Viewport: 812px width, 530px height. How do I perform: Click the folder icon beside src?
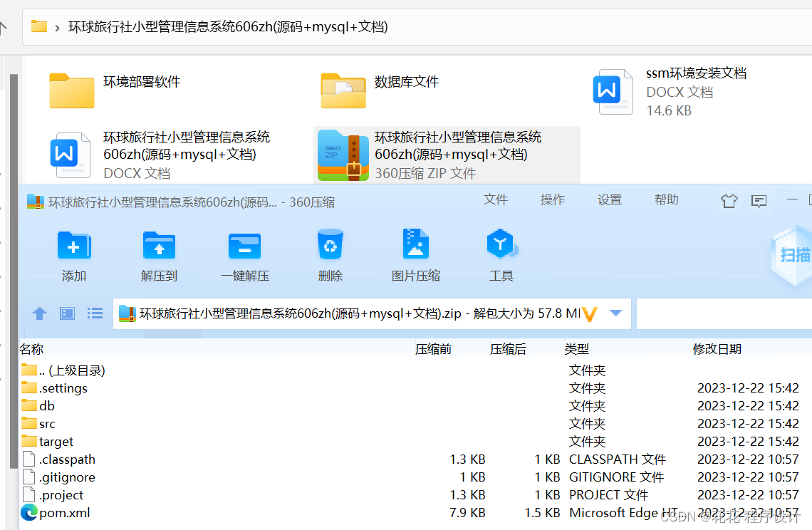click(x=29, y=423)
